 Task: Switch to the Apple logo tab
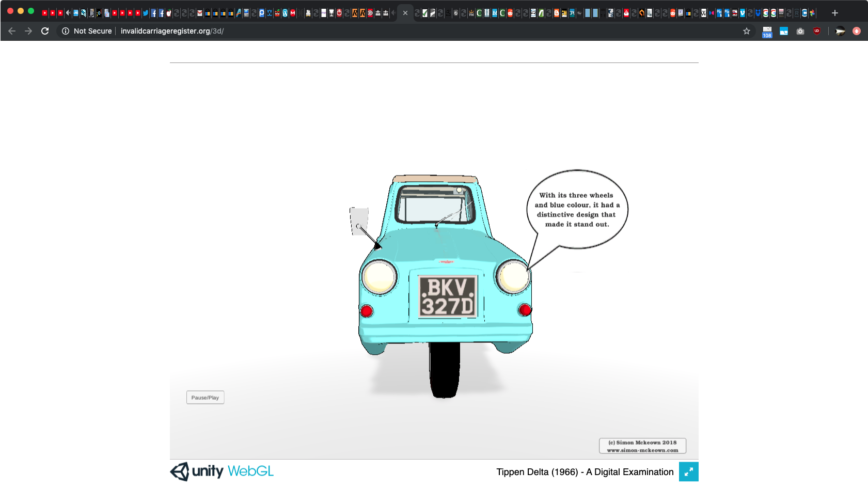[x=169, y=13]
